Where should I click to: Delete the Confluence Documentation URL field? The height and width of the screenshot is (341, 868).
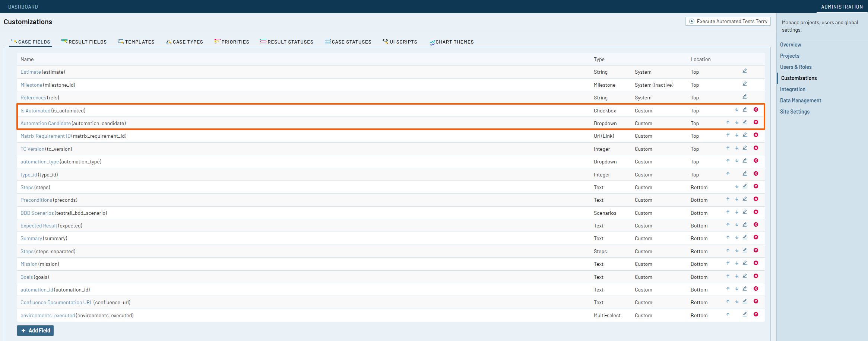[756, 302]
